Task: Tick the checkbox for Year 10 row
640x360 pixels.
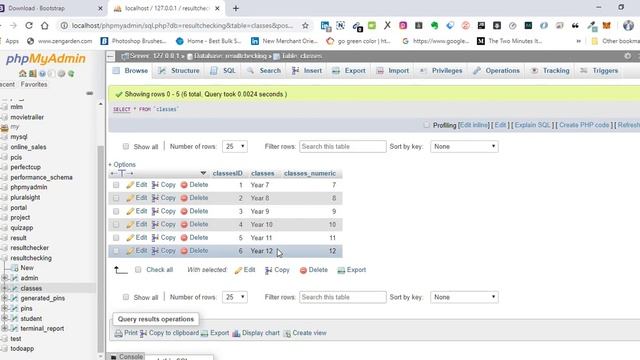Action: pyautogui.click(x=116, y=224)
